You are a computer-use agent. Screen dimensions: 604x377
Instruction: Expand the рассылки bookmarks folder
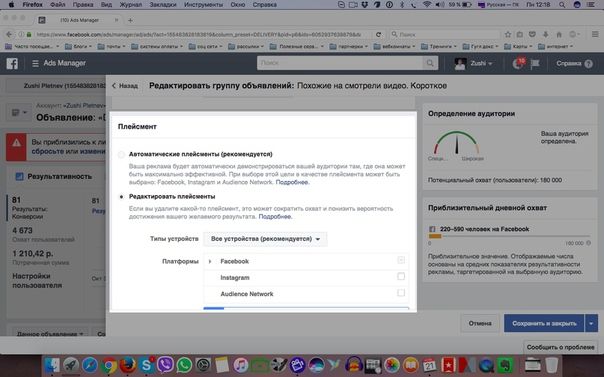coord(245,47)
